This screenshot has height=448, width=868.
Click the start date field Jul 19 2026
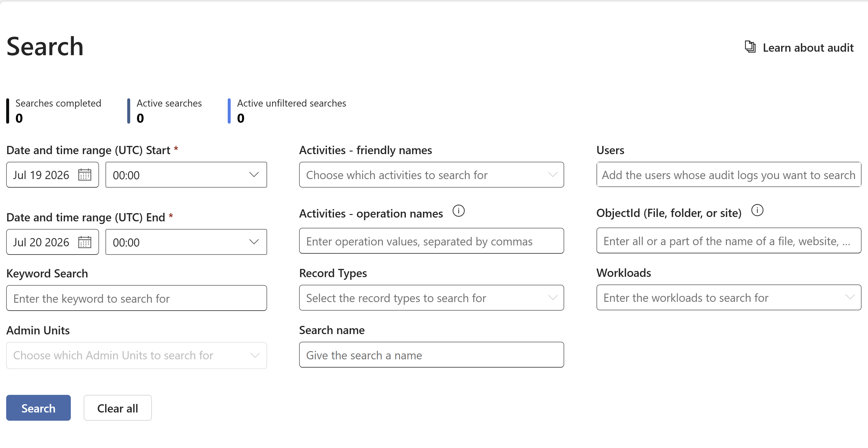tap(53, 175)
